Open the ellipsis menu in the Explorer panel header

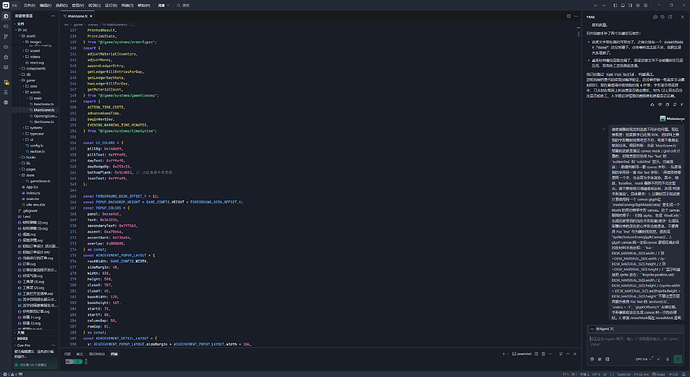coord(53,16)
